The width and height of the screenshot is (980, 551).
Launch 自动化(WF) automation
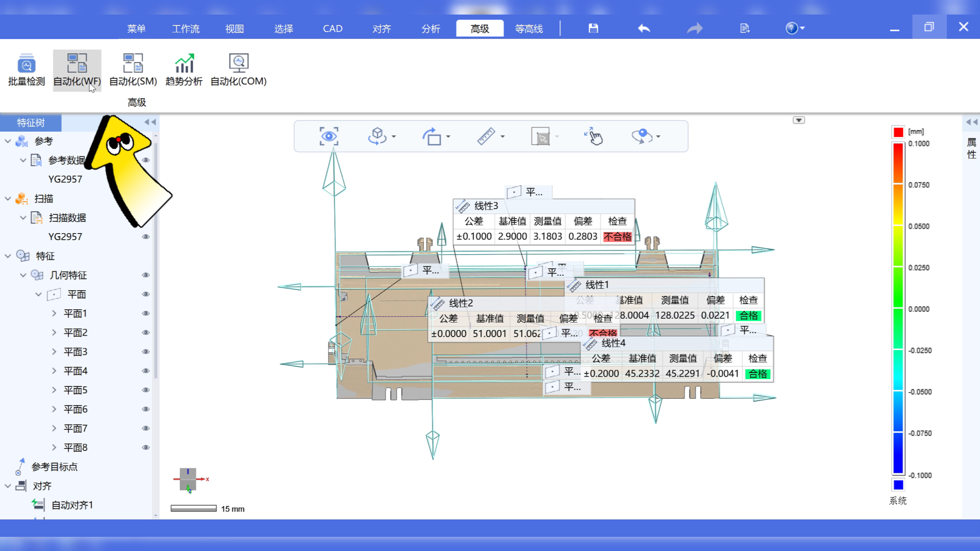coord(77,70)
